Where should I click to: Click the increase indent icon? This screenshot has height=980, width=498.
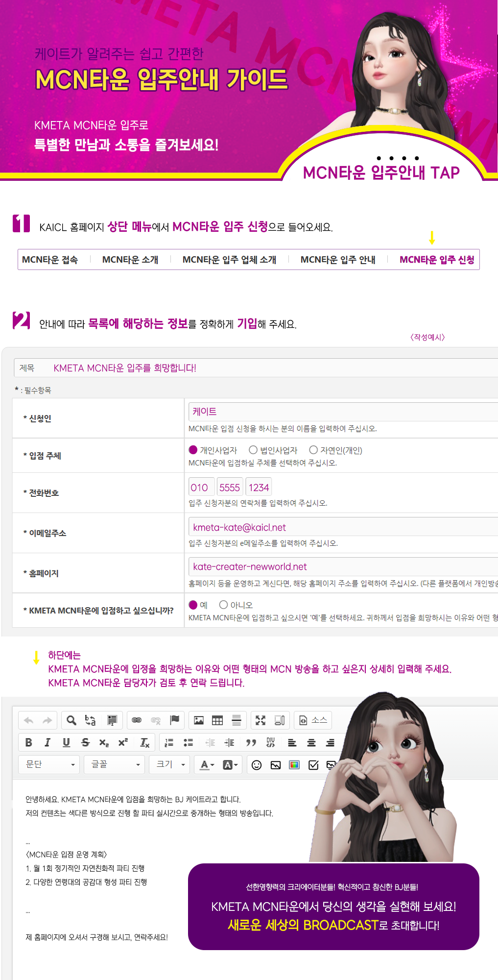pyautogui.click(x=229, y=742)
